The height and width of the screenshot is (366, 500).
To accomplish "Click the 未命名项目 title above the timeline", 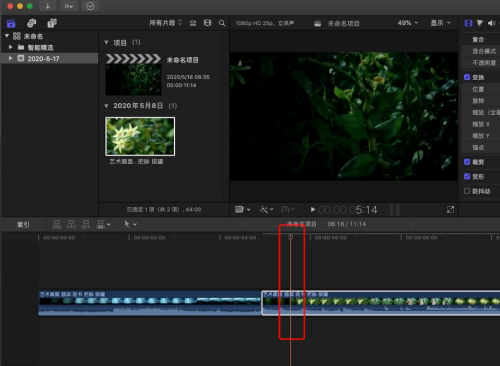I will point(301,224).
